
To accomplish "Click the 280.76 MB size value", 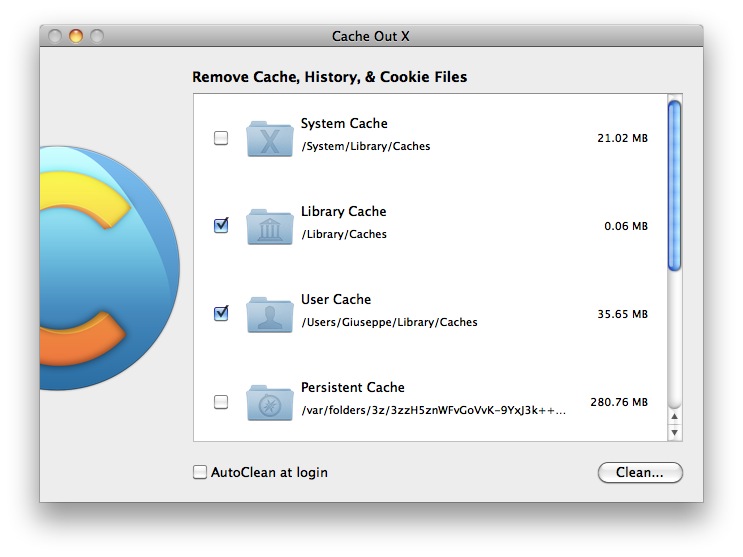I will 619,402.
